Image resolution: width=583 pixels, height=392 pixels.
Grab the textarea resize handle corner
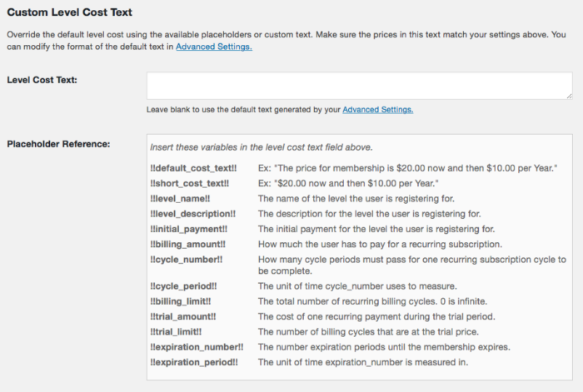[x=569, y=96]
